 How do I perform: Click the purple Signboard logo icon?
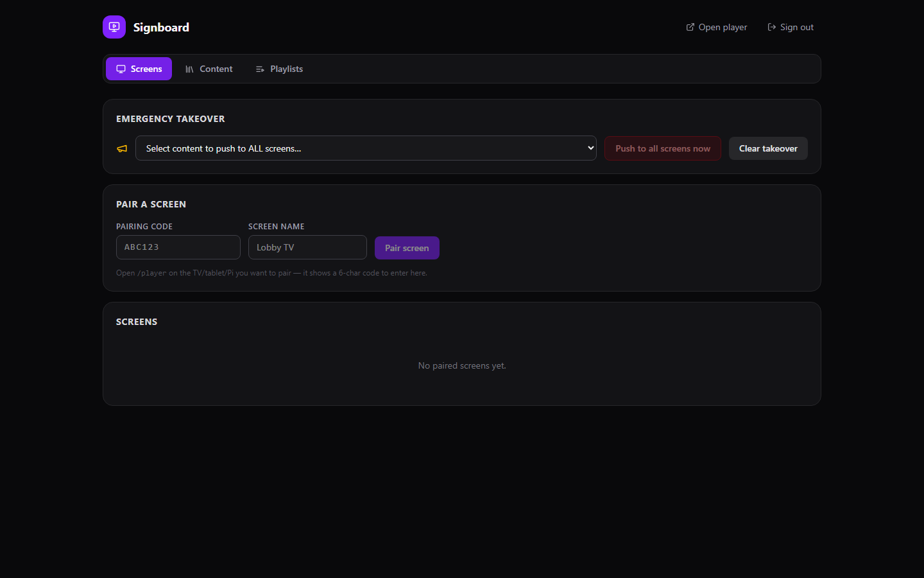point(114,27)
